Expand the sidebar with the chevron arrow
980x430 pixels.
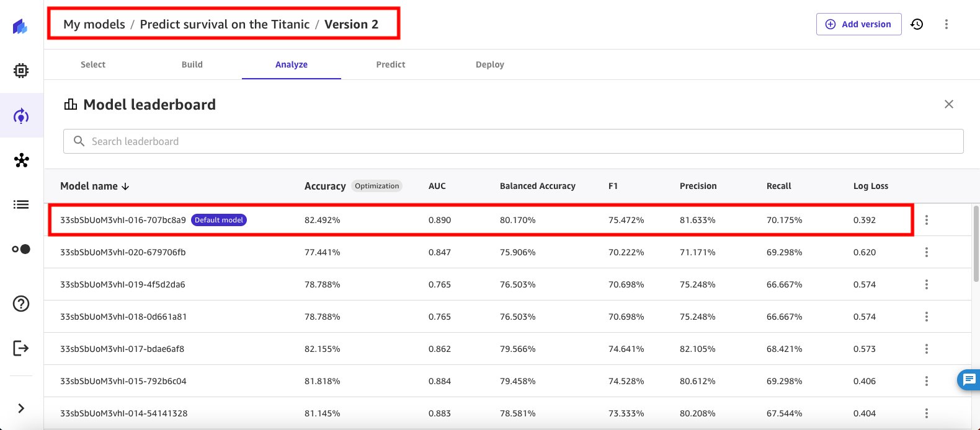point(21,408)
